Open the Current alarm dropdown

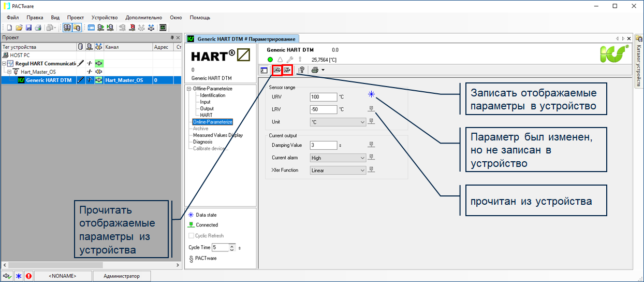click(x=339, y=158)
